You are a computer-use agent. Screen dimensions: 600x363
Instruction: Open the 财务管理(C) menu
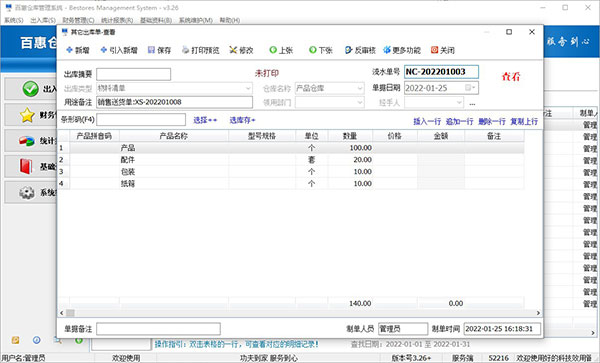coord(78,20)
